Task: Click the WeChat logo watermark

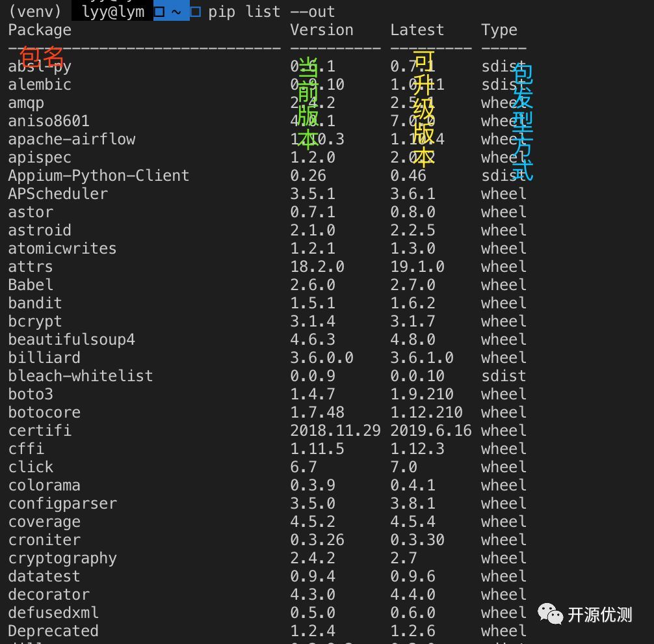Action: click(x=550, y=613)
